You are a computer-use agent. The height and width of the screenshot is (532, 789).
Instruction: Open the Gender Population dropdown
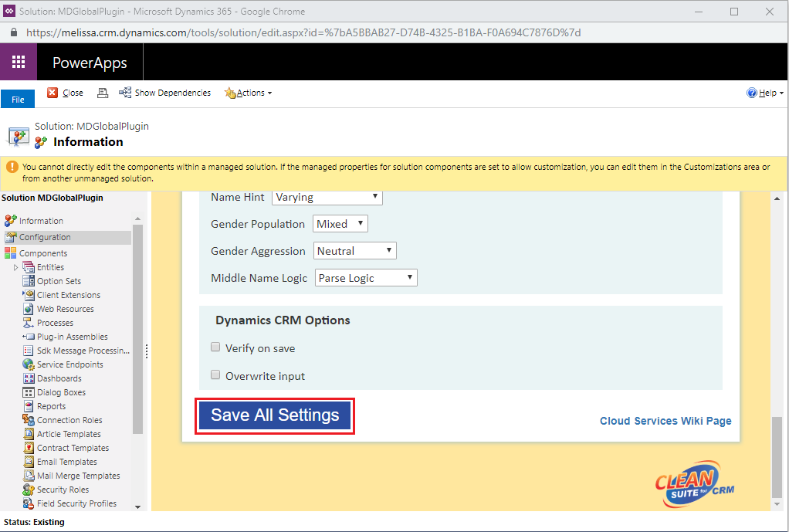pyautogui.click(x=340, y=223)
